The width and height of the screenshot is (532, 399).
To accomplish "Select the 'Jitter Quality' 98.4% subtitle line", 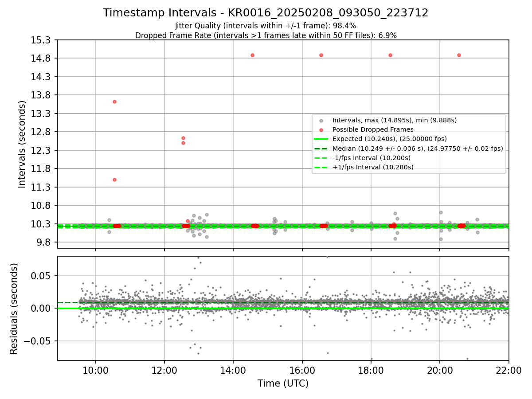I will tap(266, 26).
